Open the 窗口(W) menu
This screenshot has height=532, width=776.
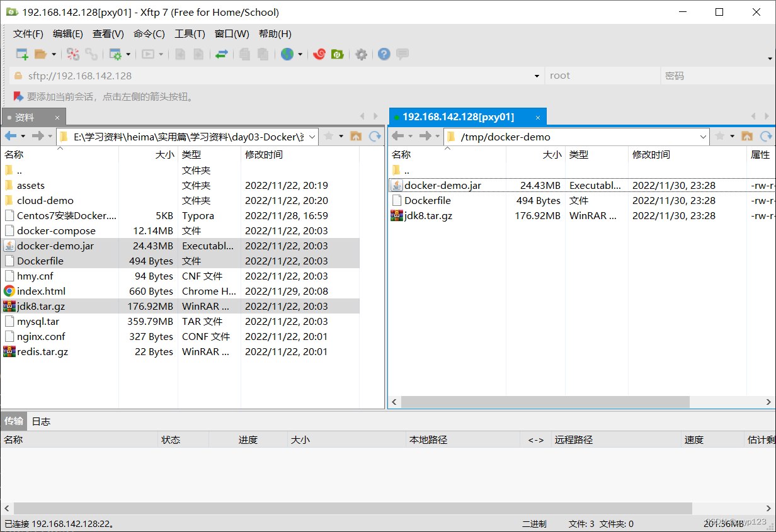point(232,34)
